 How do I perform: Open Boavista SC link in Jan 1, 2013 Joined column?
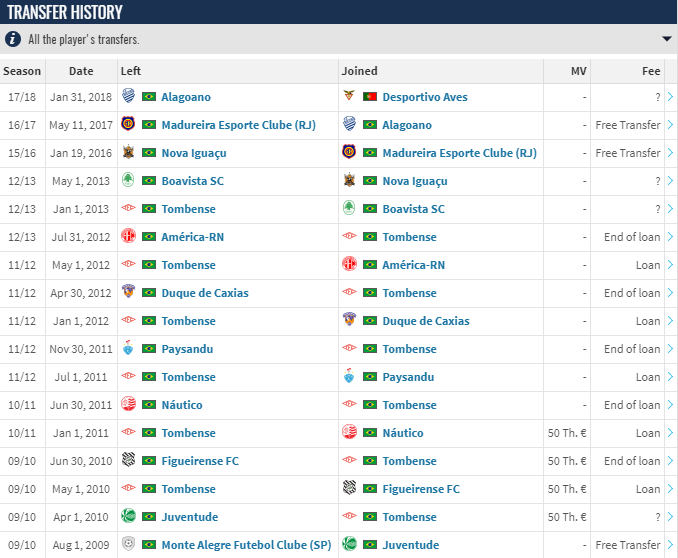pos(413,209)
